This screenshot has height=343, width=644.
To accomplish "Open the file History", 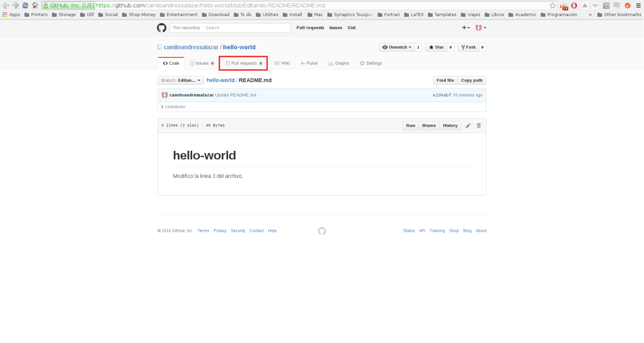I will (x=450, y=126).
